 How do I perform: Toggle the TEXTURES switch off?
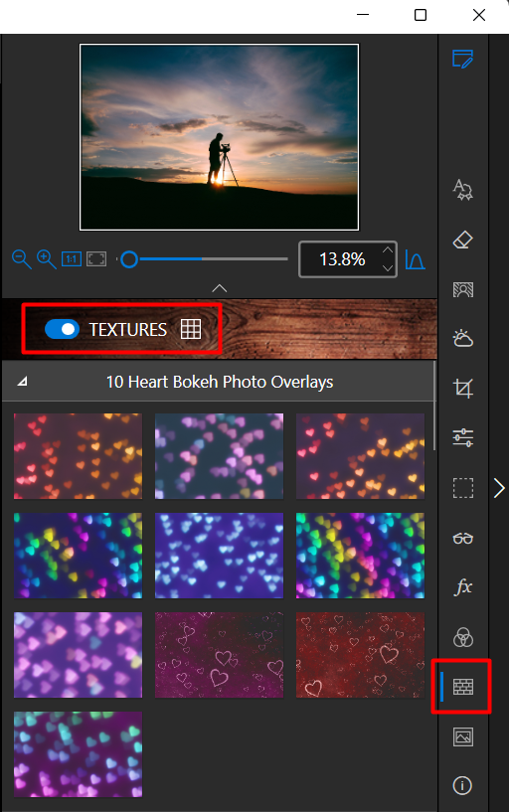[x=62, y=329]
